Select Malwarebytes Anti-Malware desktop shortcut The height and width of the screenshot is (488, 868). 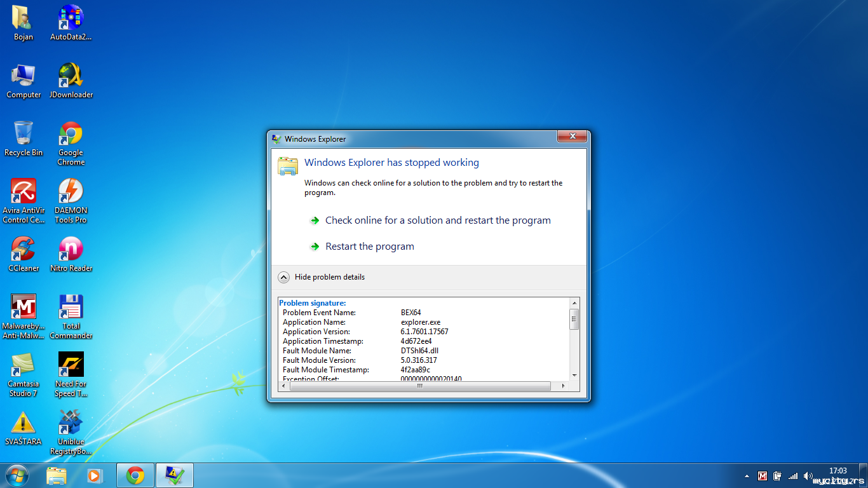[24, 316]
